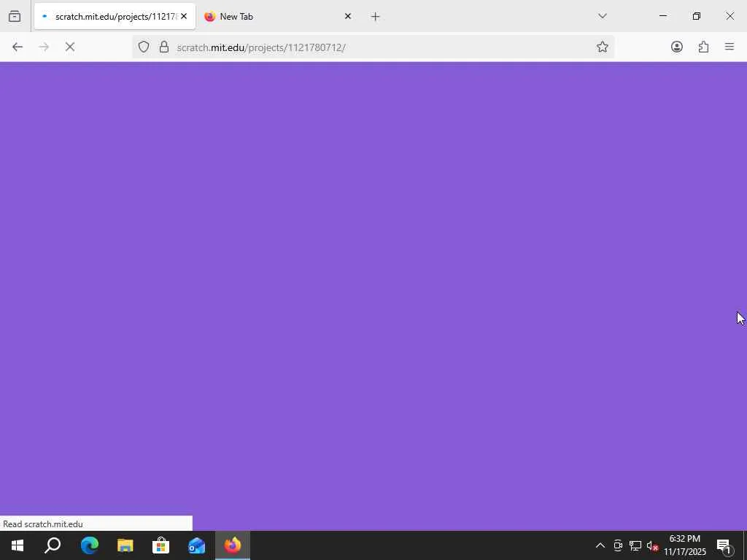This screenshot has width=747, height=560.
Task: Close the New Tab tab
Action: 348,16
